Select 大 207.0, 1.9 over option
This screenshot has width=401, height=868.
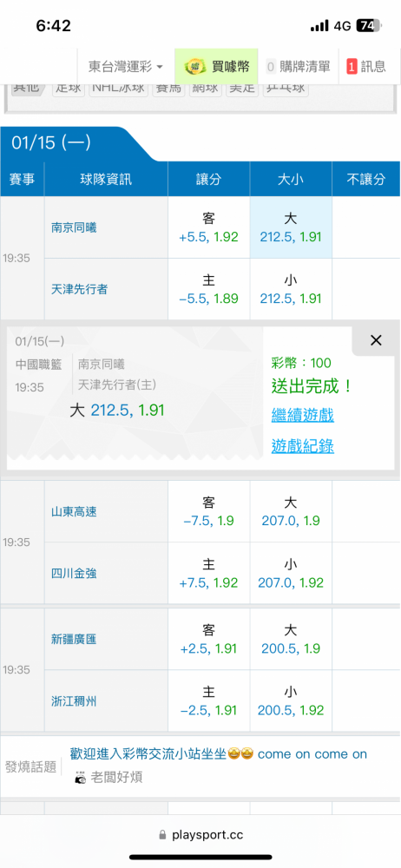point(291,511)
